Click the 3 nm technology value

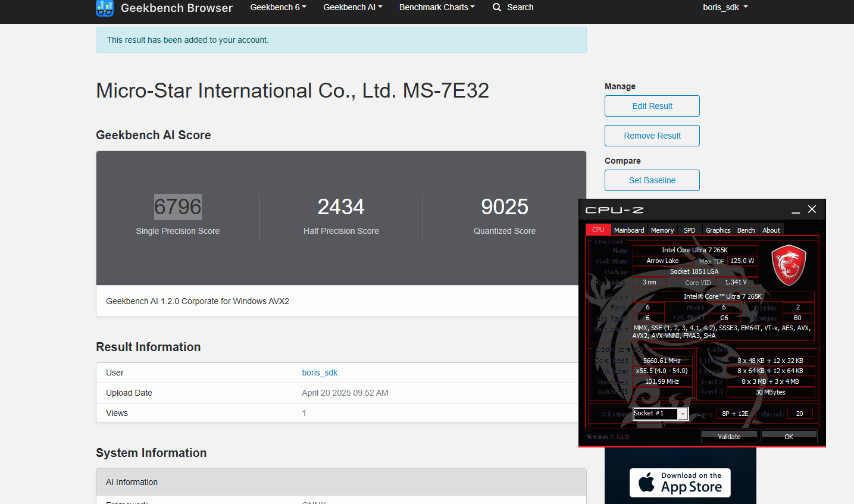coord(649,282)
